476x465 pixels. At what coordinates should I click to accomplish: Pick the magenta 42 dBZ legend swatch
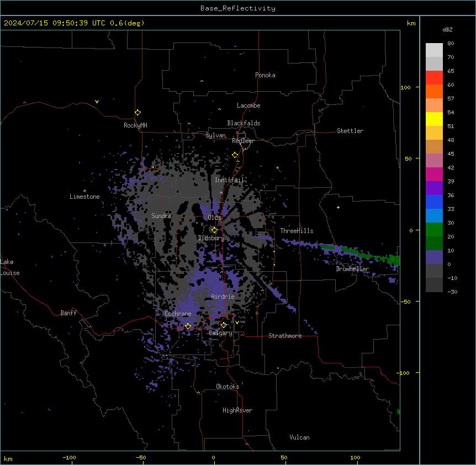coord(434,174)
